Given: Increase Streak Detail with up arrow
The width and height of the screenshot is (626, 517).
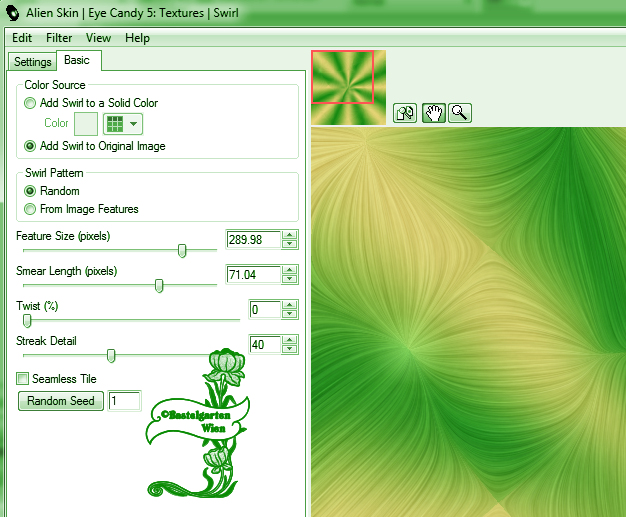Looking at the screenshot, I should (290, 340).
